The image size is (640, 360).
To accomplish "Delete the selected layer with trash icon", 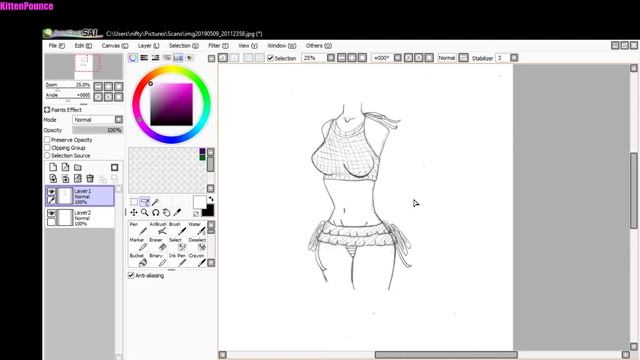I will coord(90,178).
